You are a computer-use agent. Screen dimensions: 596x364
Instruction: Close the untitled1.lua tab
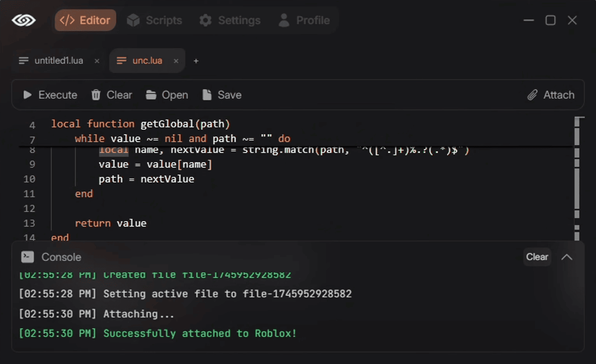[97, 61]
